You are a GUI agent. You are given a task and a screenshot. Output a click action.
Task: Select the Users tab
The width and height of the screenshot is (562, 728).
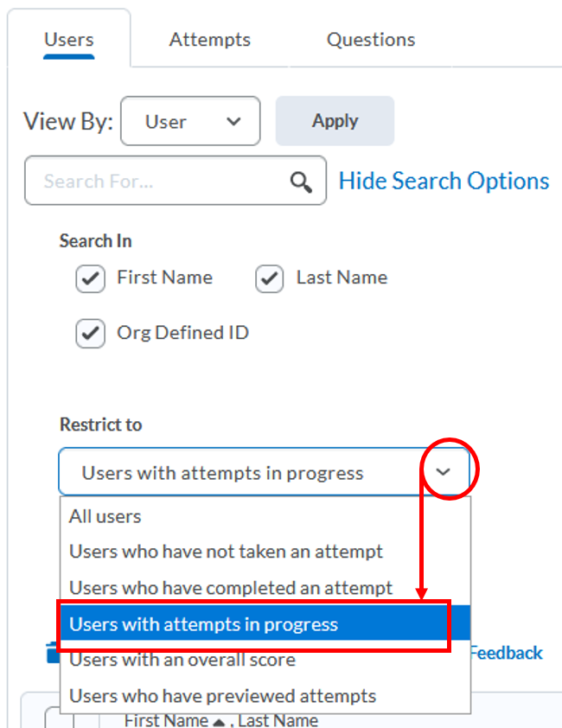coord(68,39)
